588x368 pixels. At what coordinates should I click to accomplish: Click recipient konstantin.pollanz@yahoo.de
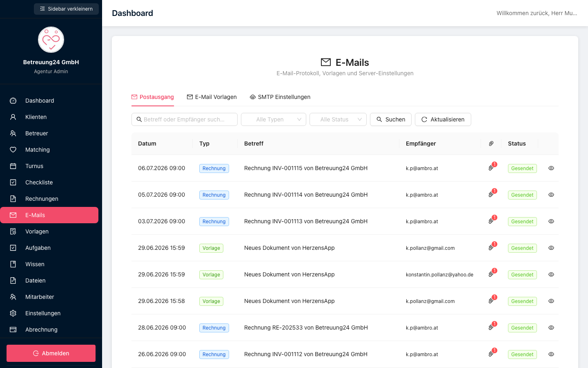click(x=439, y=275)
